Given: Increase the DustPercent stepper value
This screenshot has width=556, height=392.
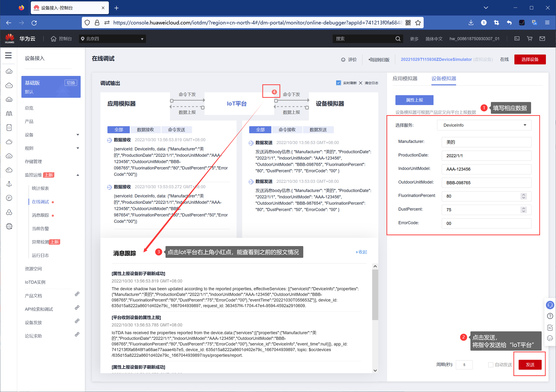Looking at the screenshot, I should [524, 208].
